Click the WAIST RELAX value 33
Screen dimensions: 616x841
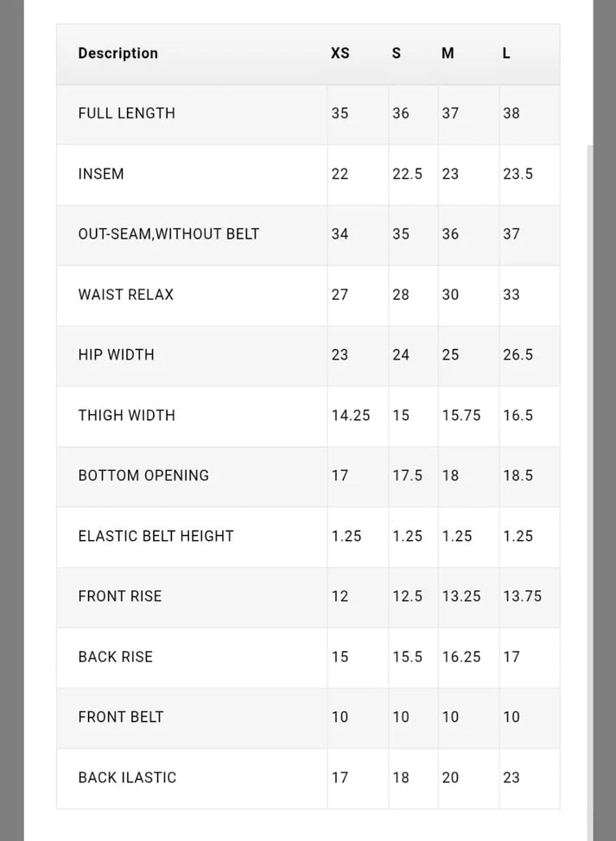(511, 295)
